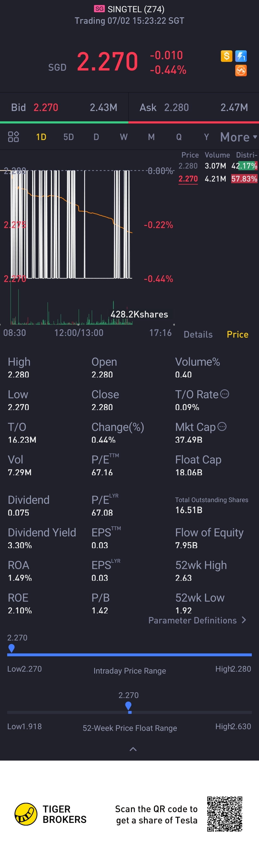Tap the Bid price 2.270
This screenshot has height=868, width=259.
click(46, 107)
